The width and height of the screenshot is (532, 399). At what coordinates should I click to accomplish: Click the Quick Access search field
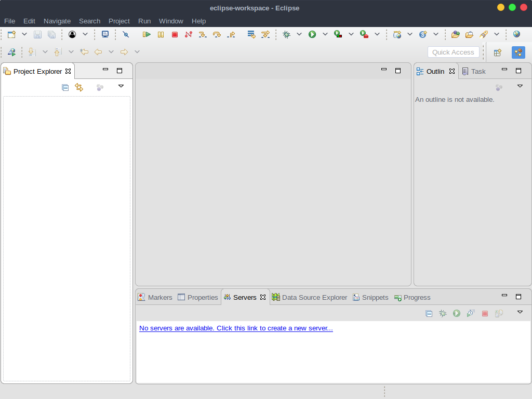coord(453,52)
